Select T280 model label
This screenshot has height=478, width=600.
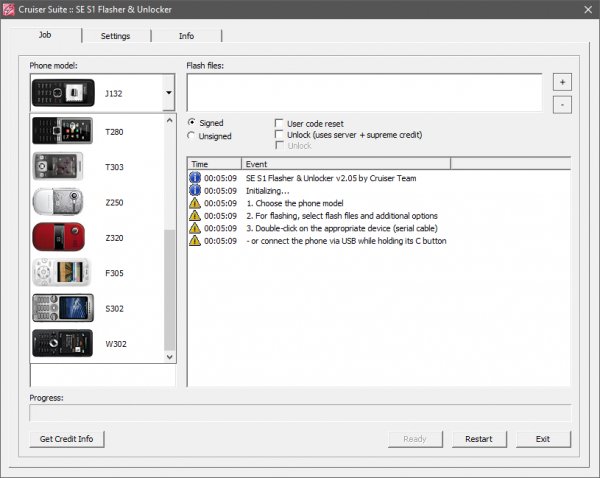[114, 132]
